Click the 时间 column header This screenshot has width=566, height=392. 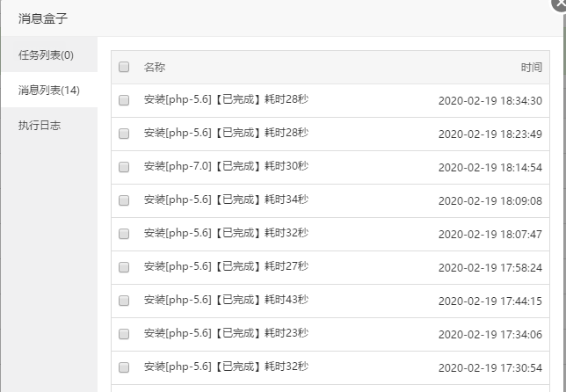(x=531, y=67)
